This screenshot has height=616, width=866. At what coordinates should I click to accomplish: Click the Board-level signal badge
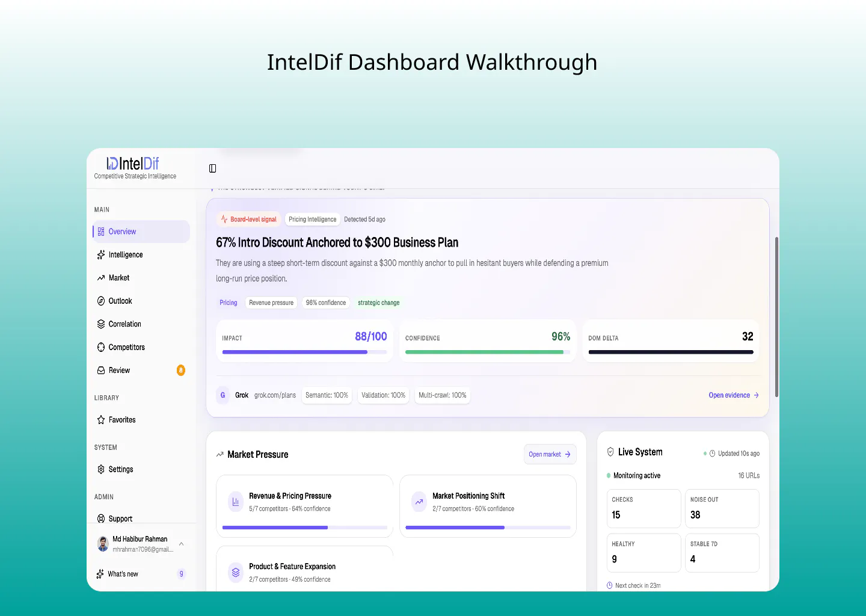tap(248, 220)
